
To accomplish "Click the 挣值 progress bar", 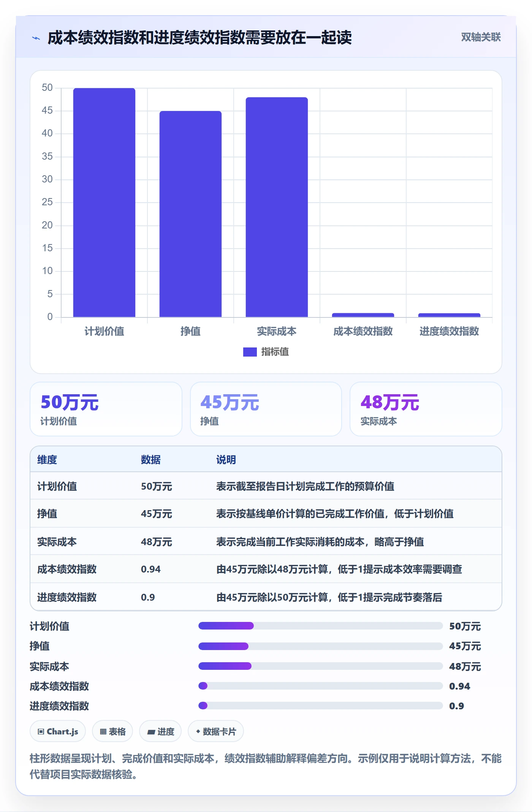I will pyautogui.click(x=320, y=646).
